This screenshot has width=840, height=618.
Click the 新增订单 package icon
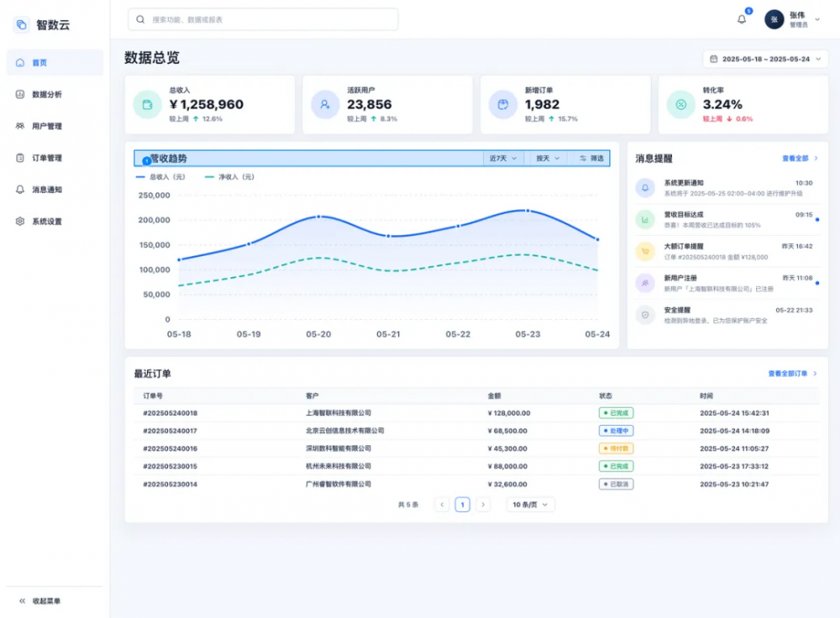point(503,104)
